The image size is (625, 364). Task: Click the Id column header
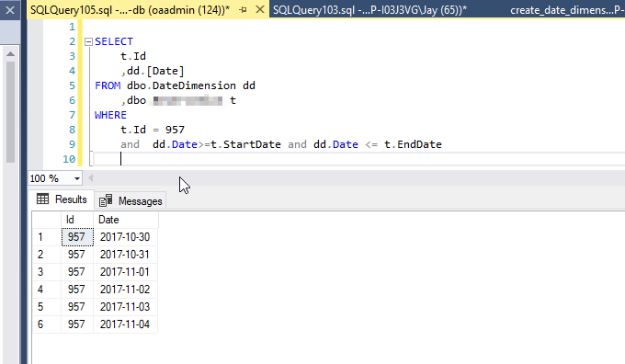(x=77, y=220)
